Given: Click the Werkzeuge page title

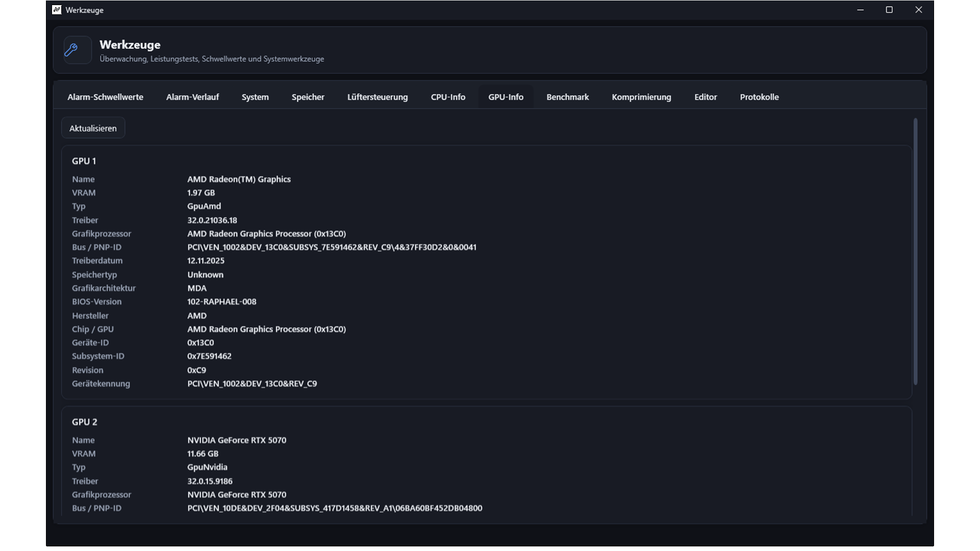Looking at the screenshot, I should pyautogui.click(x=130, y=45).
